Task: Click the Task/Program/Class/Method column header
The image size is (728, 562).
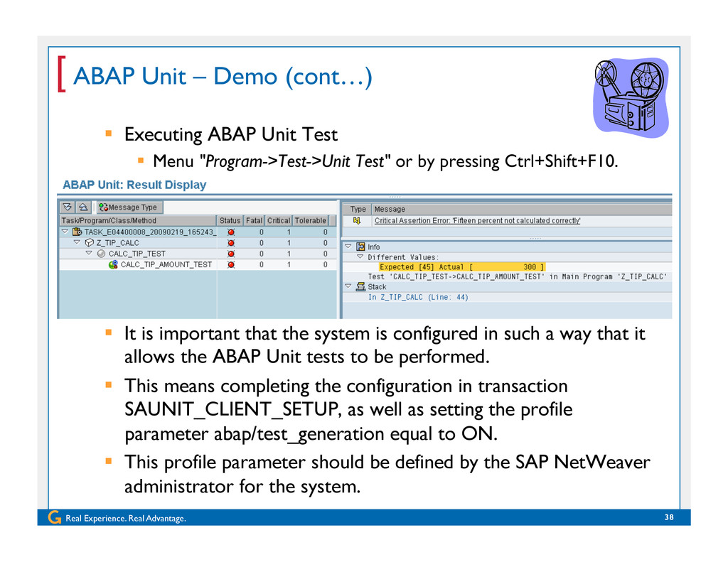Action: click(138, 220)
